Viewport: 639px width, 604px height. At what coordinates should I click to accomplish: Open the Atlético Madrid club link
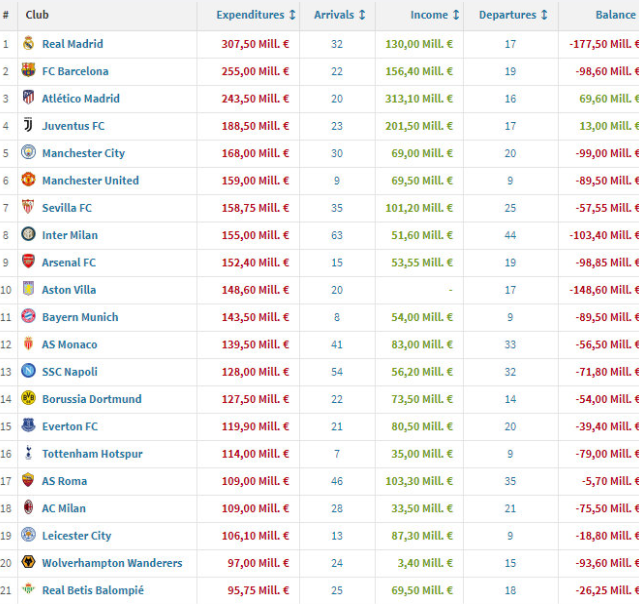[81, 98]
